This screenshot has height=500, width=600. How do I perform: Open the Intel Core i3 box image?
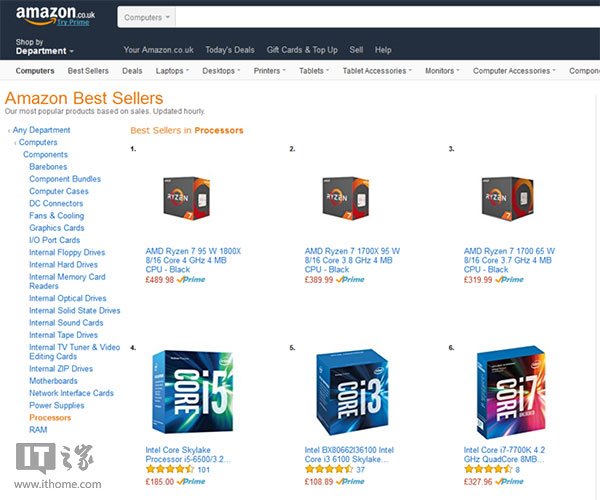(x=352, y=393)
